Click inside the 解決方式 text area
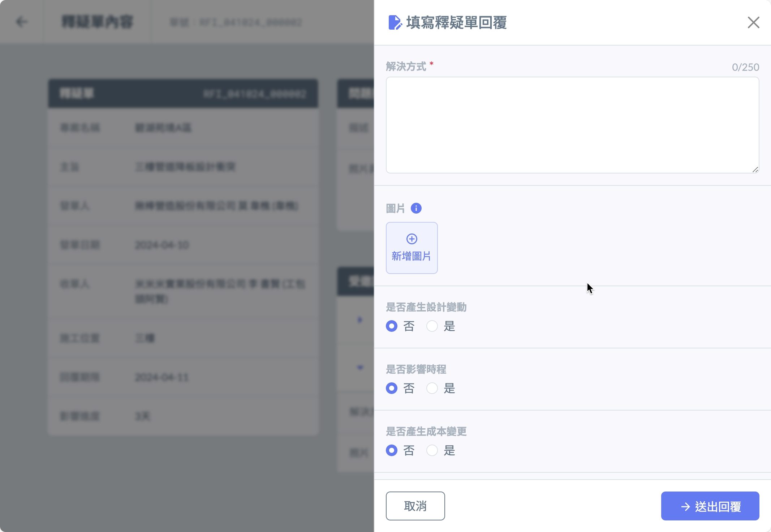771x532 pixels. 572,125
